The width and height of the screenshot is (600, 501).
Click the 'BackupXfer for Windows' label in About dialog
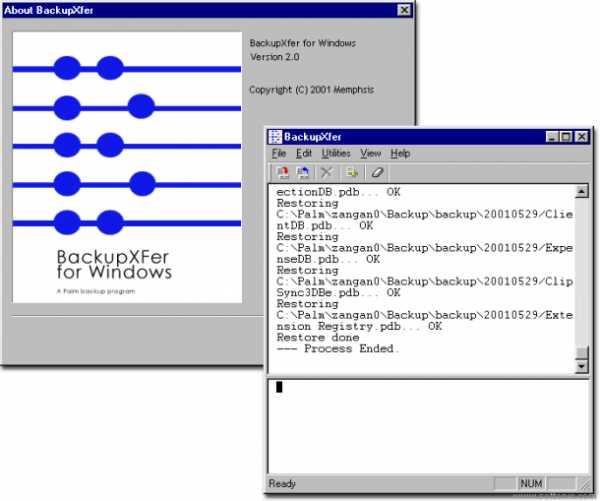(x=303, y=43)
